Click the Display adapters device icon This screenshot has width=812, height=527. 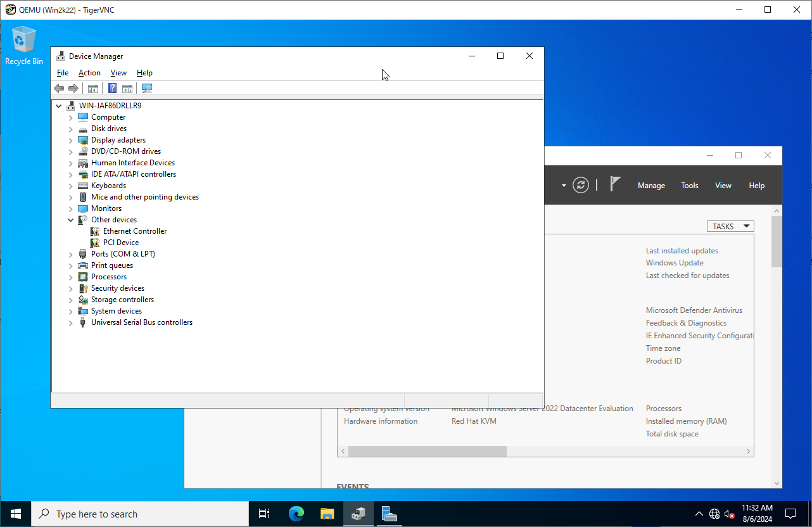(83, 140)
